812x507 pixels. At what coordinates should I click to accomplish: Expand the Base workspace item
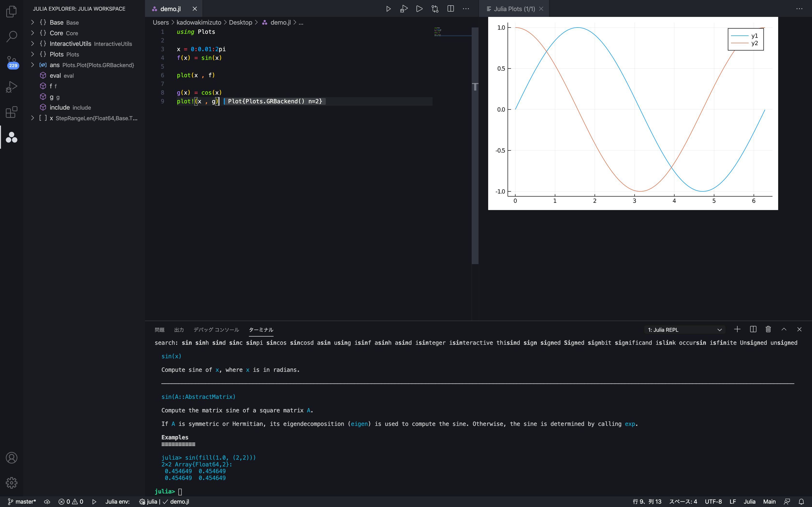[32, 22]
